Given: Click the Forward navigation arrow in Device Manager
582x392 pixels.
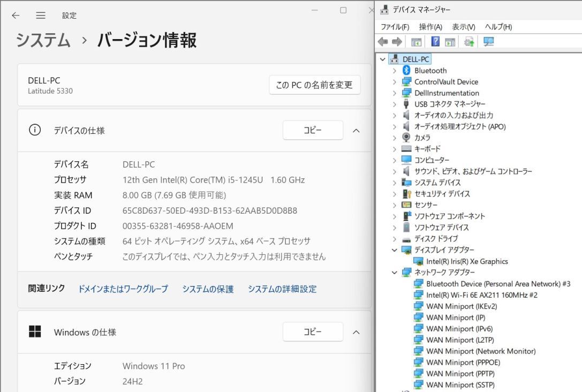Looking at the screenshot, I should coord(395,42).
